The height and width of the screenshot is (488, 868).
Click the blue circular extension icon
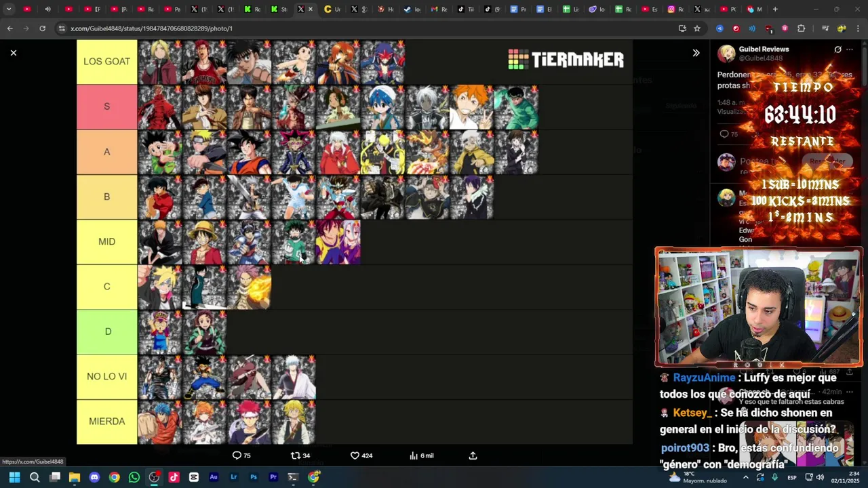(719, 28)
